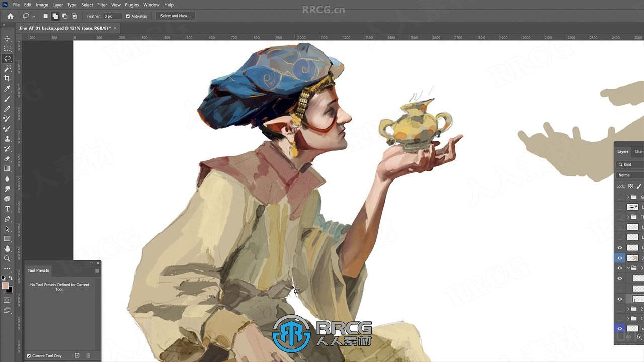Link layers icon at Layers panel bottom
This screenshot has height=362, width=644.
(x=628, y=337)
